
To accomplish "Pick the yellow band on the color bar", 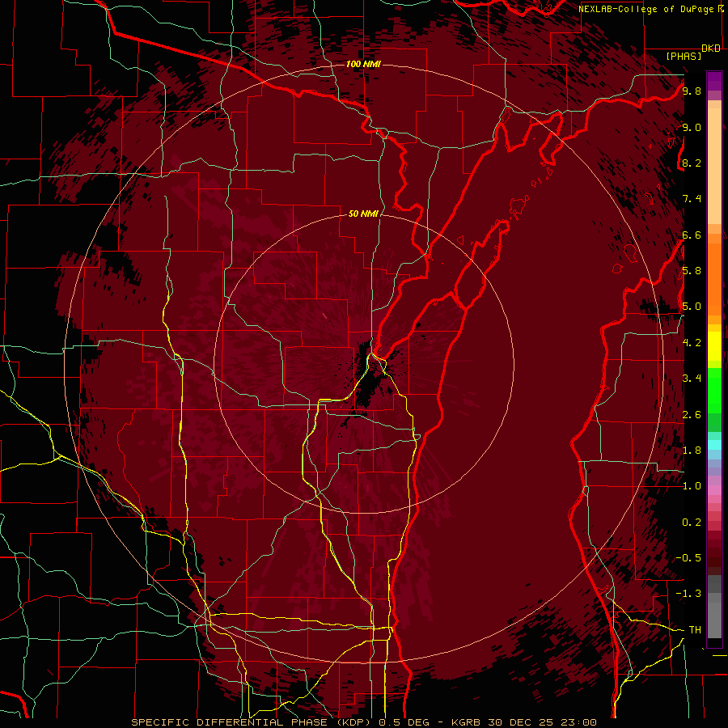I will (714, 346).
